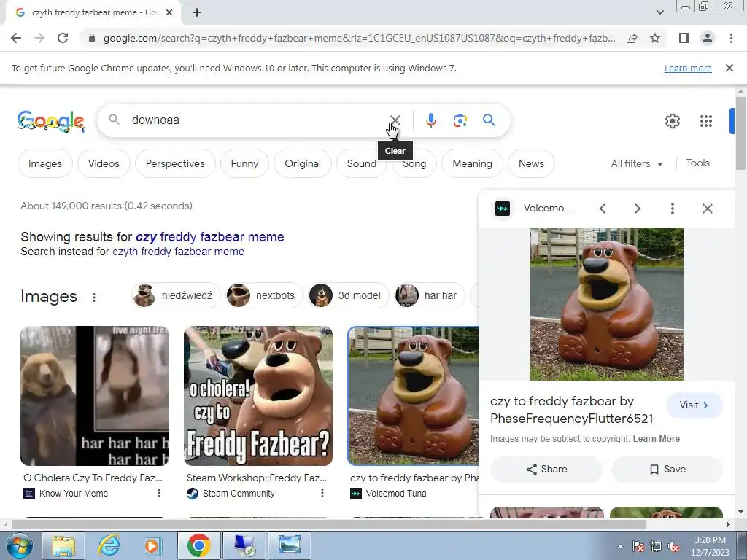Toggle Chrome side panel

[x=684, y=38]
